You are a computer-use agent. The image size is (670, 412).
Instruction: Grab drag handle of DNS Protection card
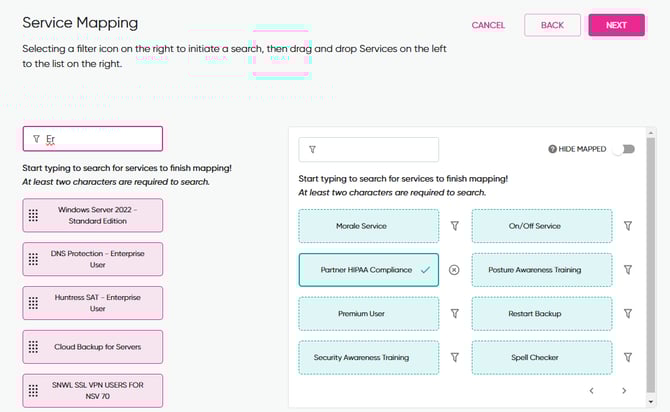tap(33, 259)
